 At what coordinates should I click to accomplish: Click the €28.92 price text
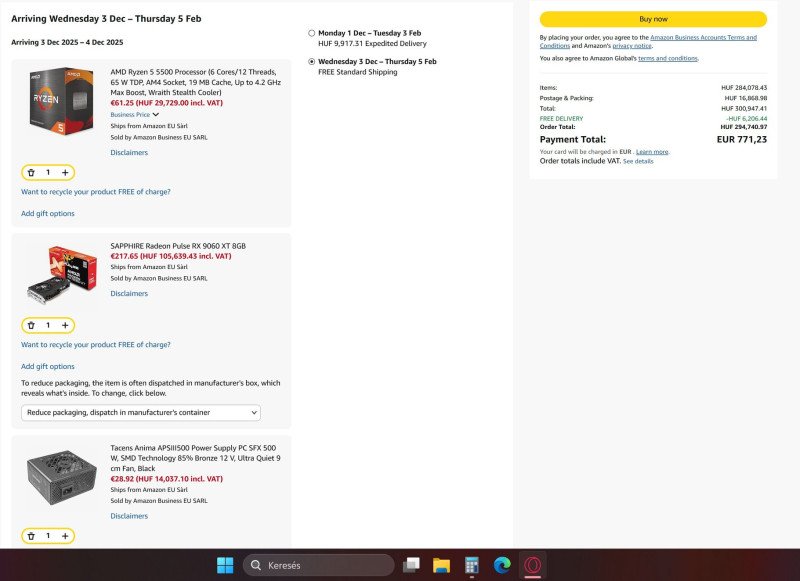[x=167, y=478]
